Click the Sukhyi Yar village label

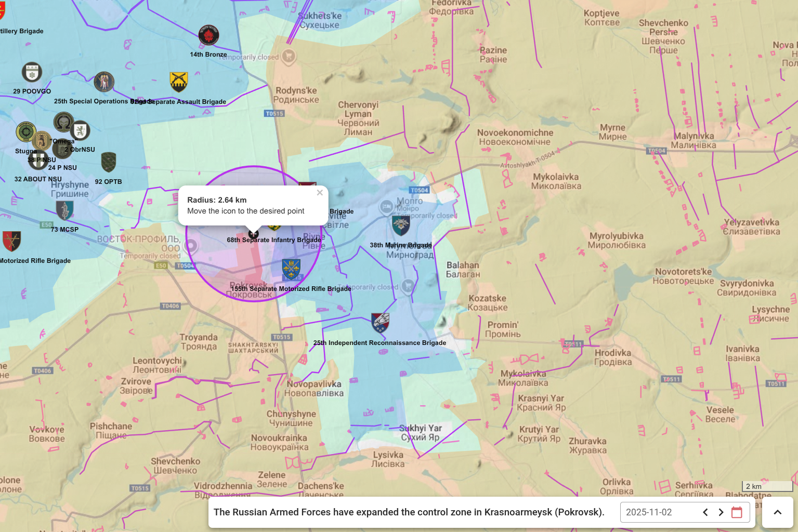pyautogui.click(x=420, y=432)
